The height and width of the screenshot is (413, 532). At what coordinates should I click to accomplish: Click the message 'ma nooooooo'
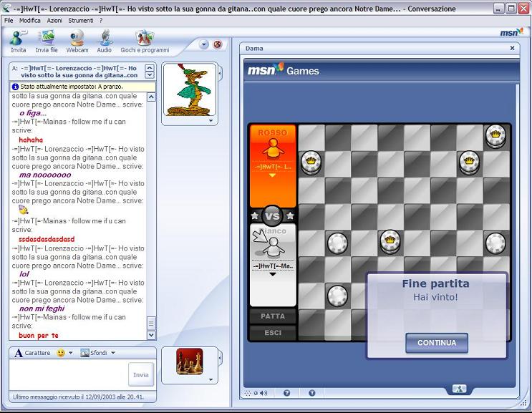click(x=45, y=175)
